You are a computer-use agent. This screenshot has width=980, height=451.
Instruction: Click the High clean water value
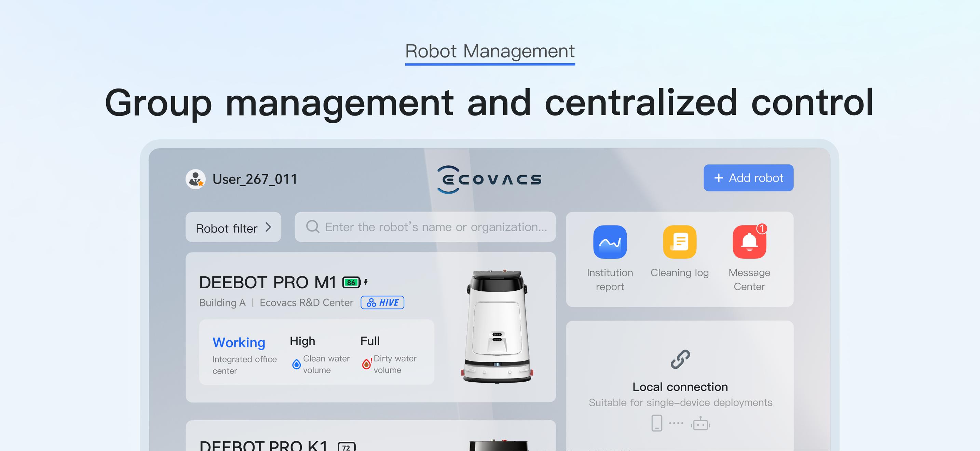(x=302, y=341)
